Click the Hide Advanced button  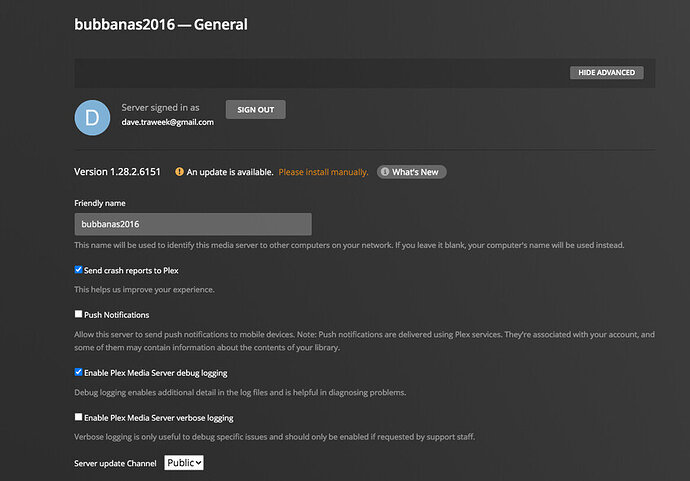click(x=606, y=73)
